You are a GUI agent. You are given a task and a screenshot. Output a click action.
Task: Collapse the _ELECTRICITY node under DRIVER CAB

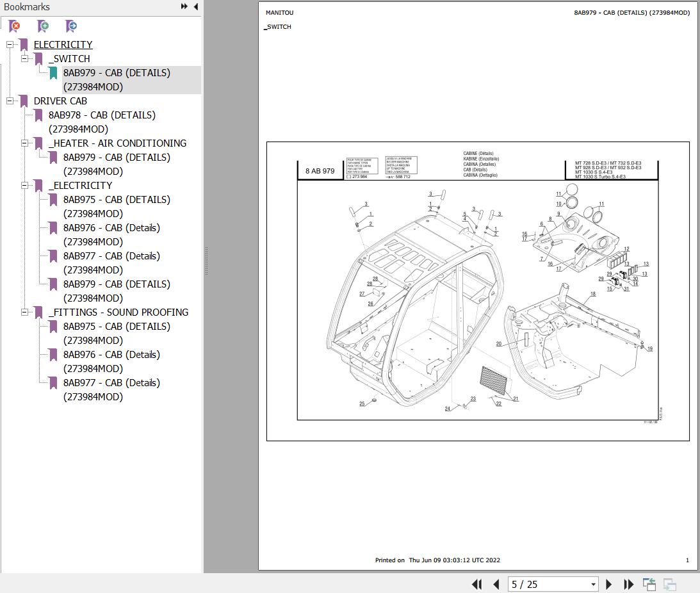click(24, 185)
